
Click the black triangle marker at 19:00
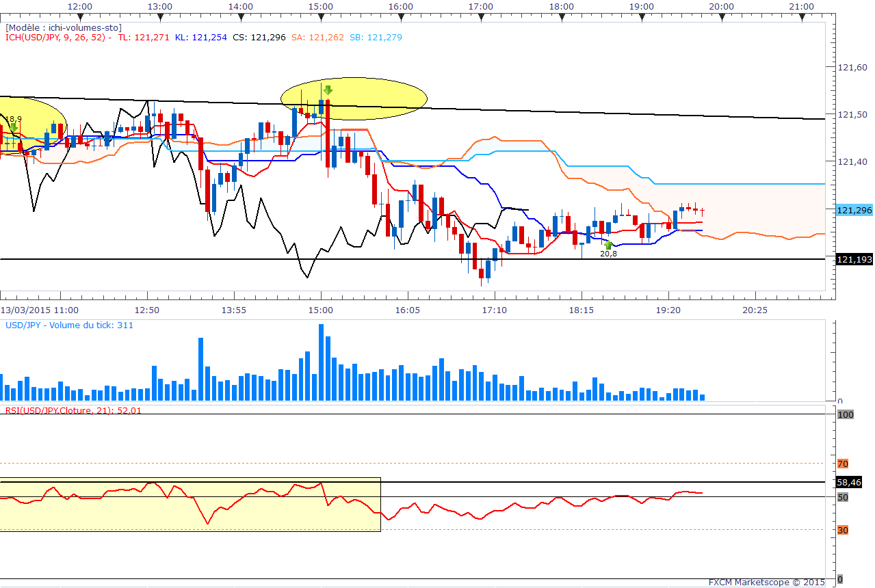point(642,14)
